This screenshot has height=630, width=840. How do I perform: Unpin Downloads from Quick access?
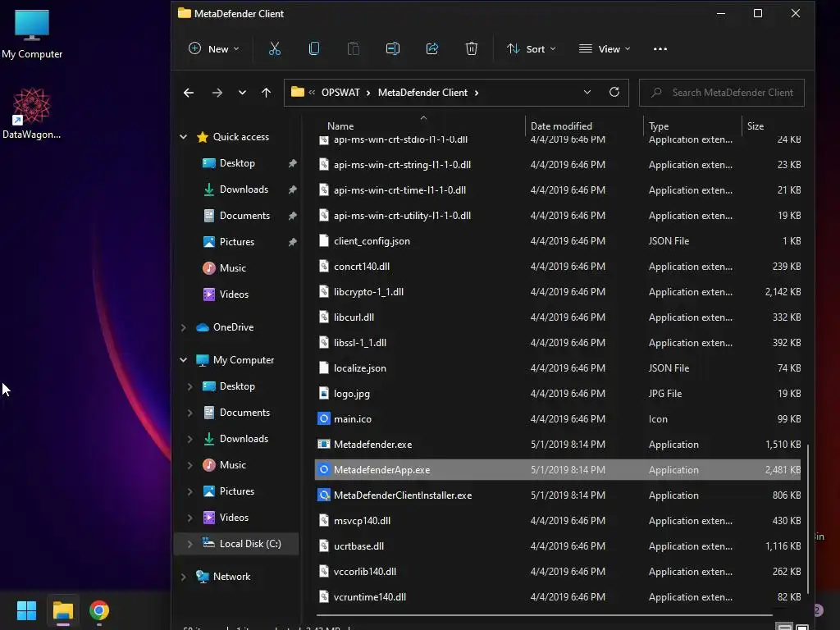pyautogui.click(x=293, y=189)
